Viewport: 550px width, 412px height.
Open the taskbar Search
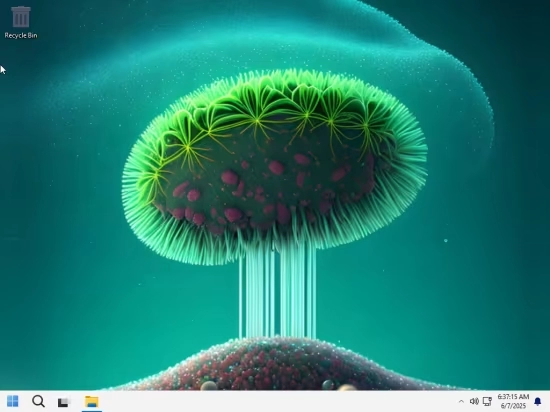tap(38, 401)
